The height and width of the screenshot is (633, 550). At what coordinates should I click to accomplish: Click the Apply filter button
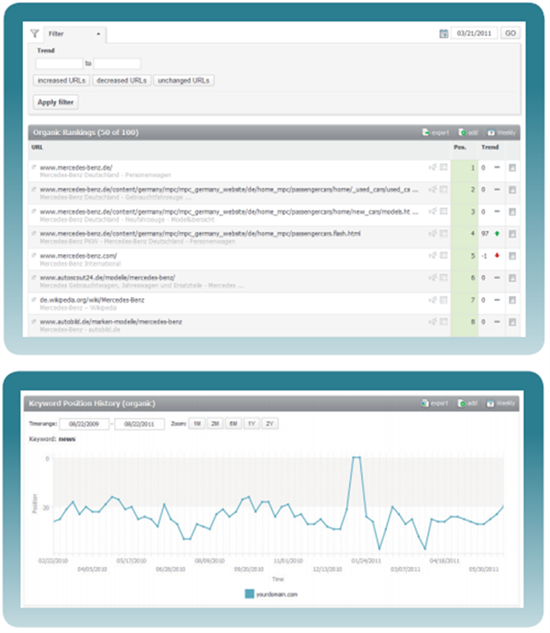click(x=56, y=102)
